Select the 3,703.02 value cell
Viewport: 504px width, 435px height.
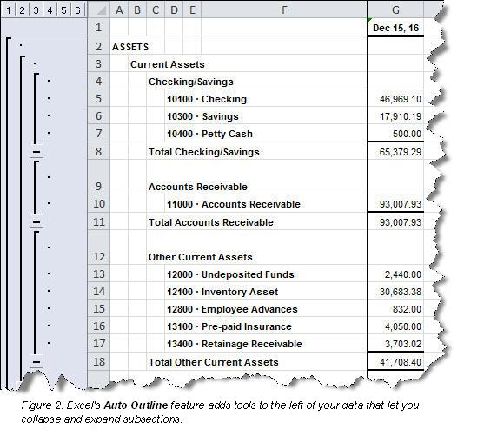[395, 344]
